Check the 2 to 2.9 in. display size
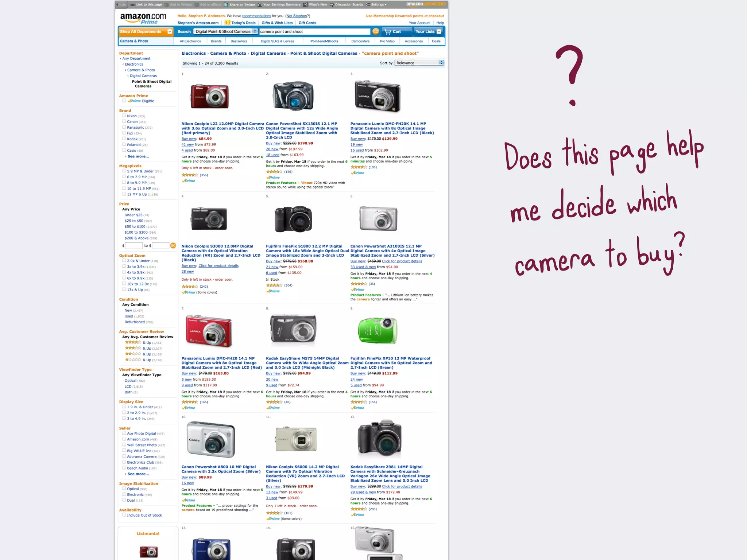Screen dimensions: 747x560 click(x=124, y=413)
